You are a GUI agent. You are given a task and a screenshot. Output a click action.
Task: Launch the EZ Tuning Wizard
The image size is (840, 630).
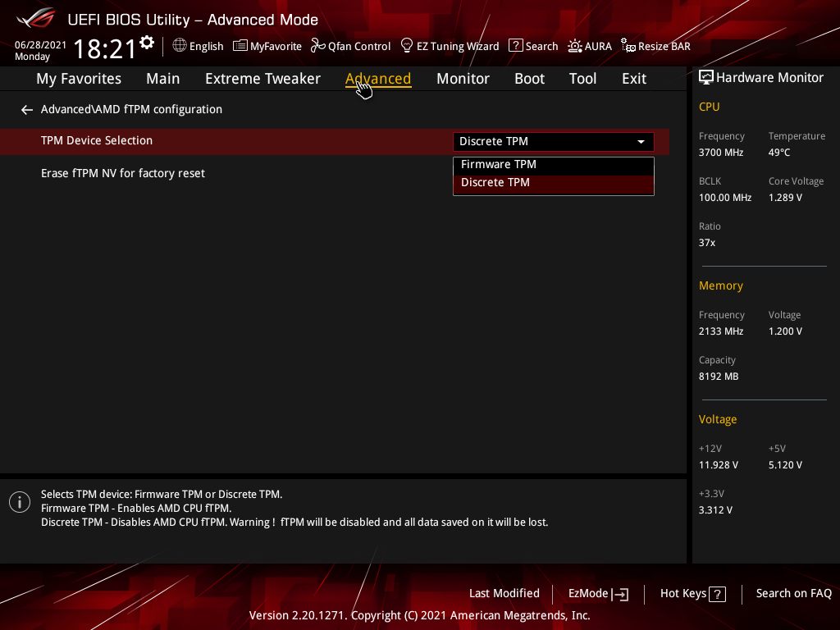[x=449, y=46]
